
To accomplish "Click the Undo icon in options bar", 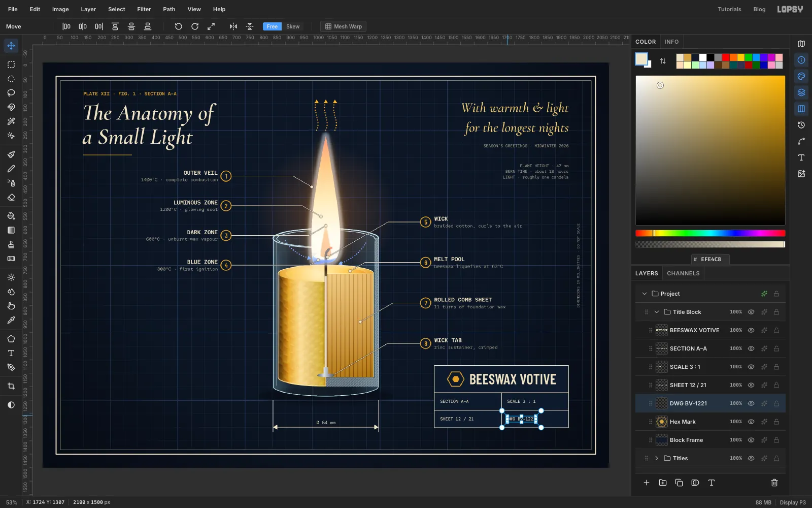I will tap(178, 26).
